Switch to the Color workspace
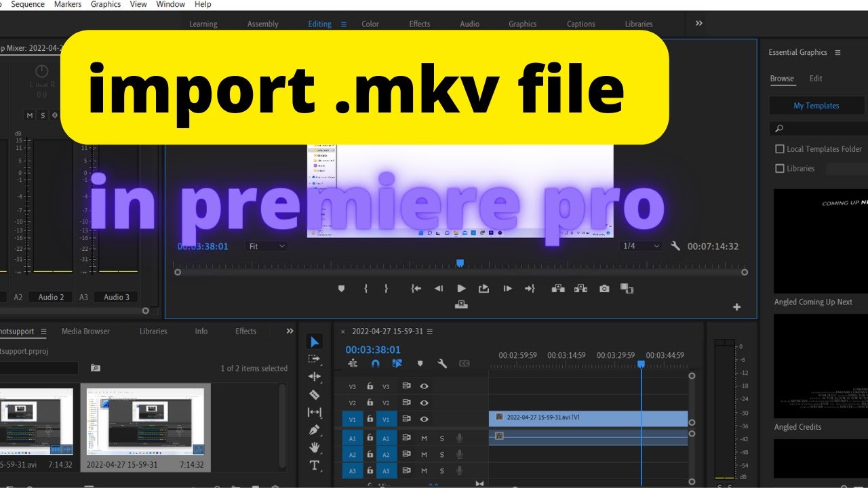868x488 pixels. pyautogui.click(x=370, y=24)
